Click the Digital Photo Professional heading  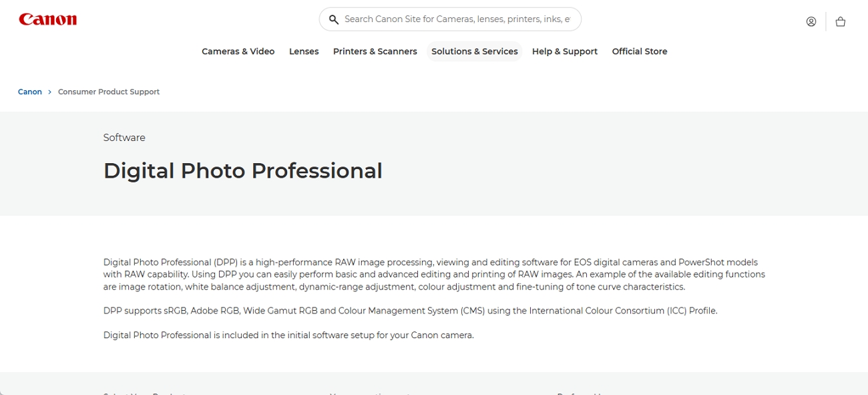tap(243, 170)
